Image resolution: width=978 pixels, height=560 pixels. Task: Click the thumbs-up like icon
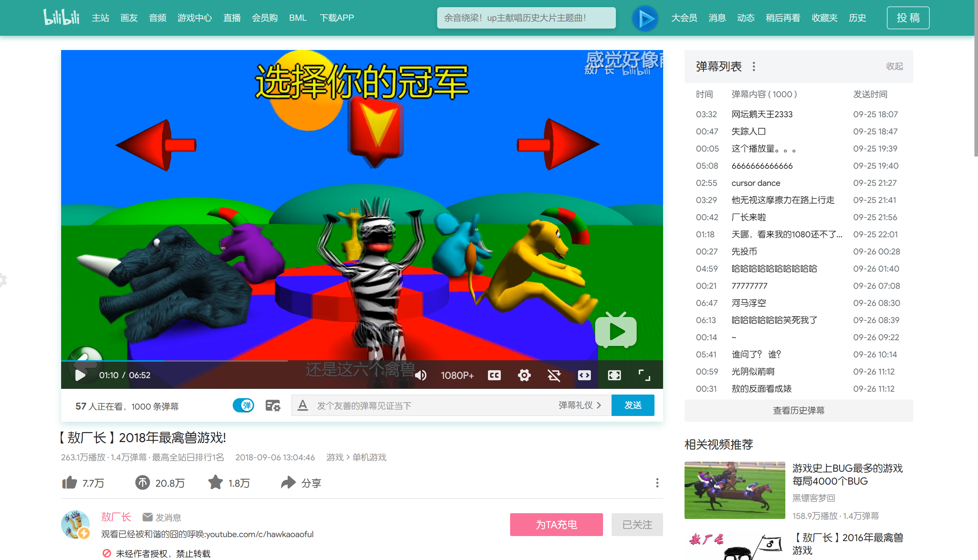tap(70, 482)
